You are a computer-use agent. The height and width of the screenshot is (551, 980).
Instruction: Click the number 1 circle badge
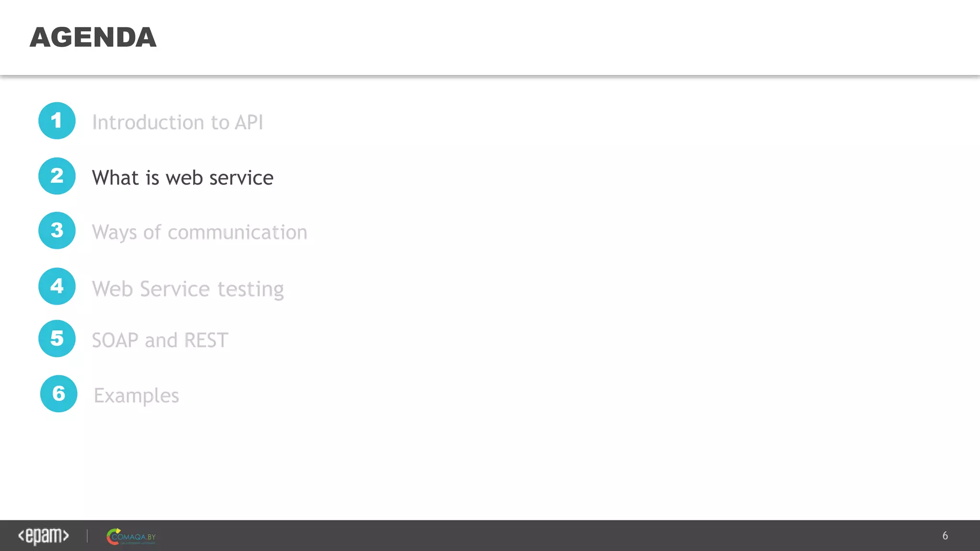pyautogui.click(x=57, y=121)
